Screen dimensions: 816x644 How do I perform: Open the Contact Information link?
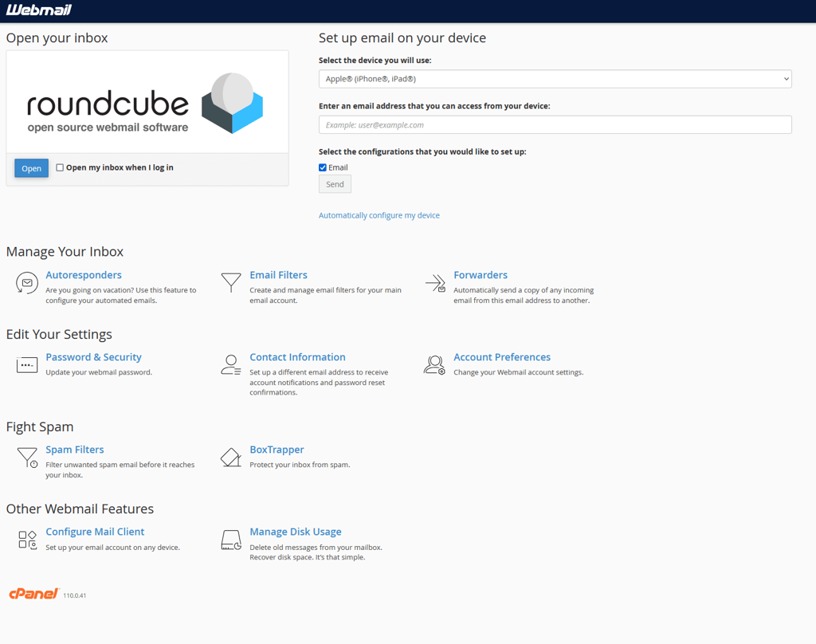[298, 357]
